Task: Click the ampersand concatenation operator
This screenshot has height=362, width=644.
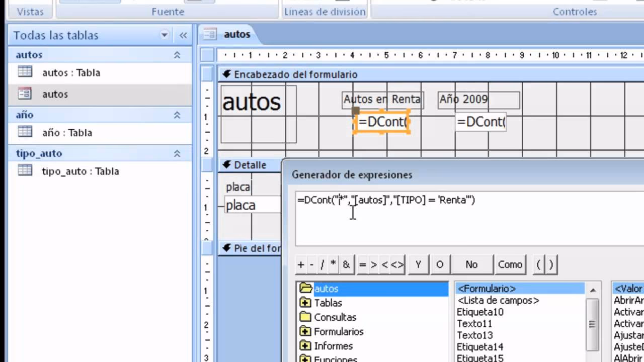Action: [346, 264]
